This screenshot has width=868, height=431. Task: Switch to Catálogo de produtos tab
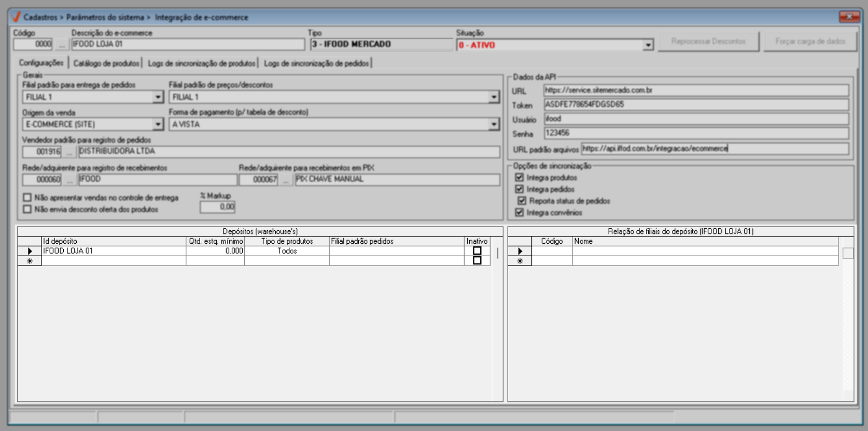tap(106, 63)
